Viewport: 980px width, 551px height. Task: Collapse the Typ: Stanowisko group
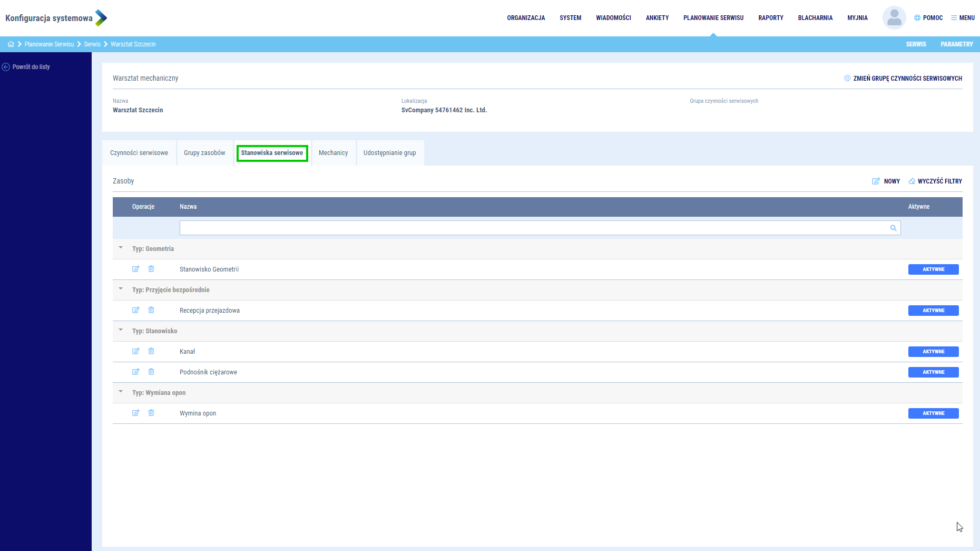click(121, 330)
